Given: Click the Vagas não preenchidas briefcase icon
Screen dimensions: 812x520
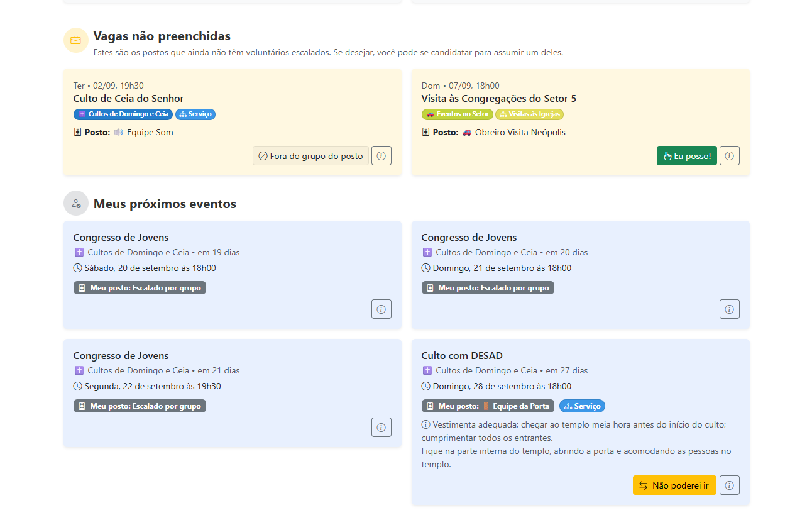Looking at the screenshot, I should point(76,40).
